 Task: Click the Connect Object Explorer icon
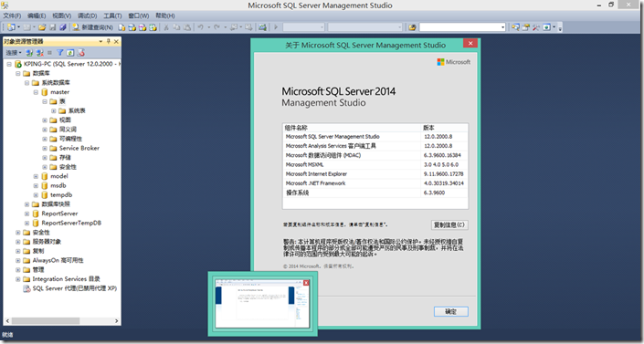[x=29, y=53]
